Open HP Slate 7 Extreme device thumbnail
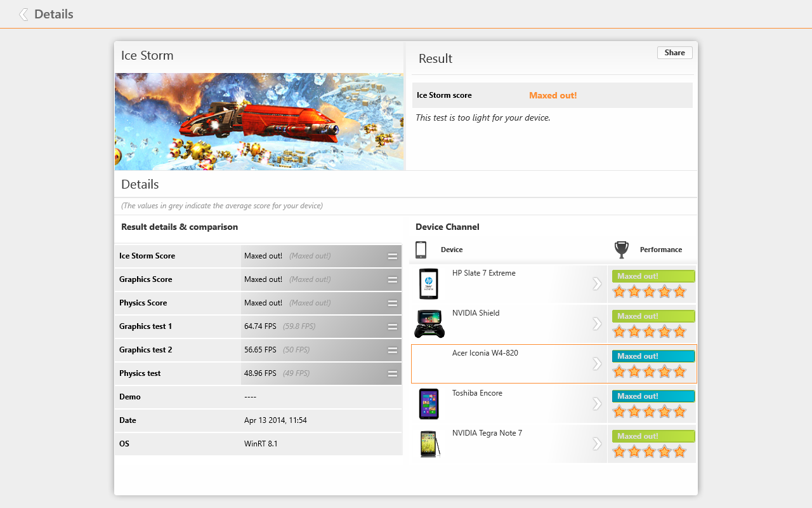Viewport: 812px width, 508px height. [x=429, y=284]
